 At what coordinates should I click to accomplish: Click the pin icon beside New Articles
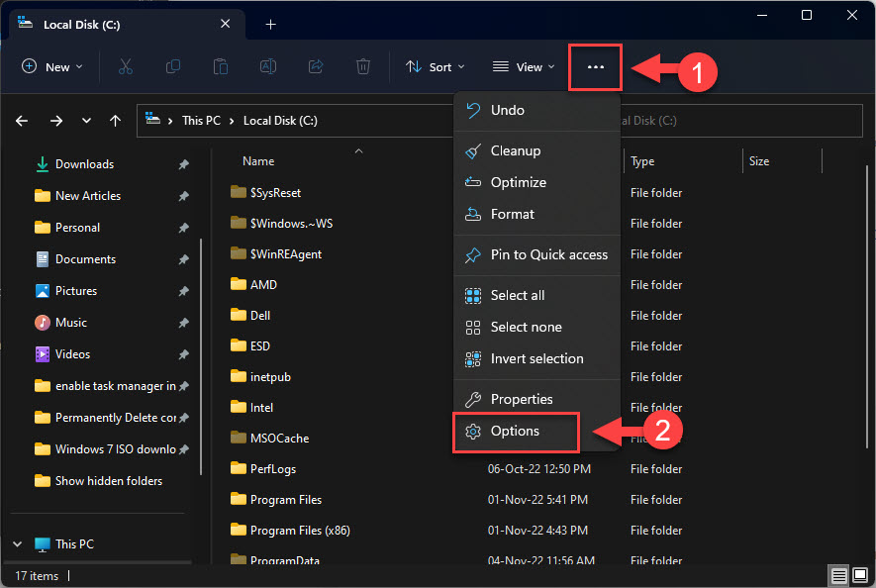point(184,196)
